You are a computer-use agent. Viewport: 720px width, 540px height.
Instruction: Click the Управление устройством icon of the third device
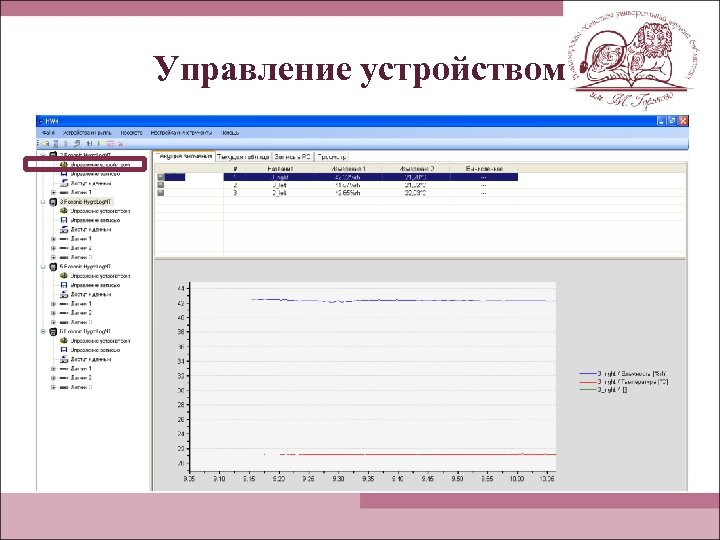(64, 276)
